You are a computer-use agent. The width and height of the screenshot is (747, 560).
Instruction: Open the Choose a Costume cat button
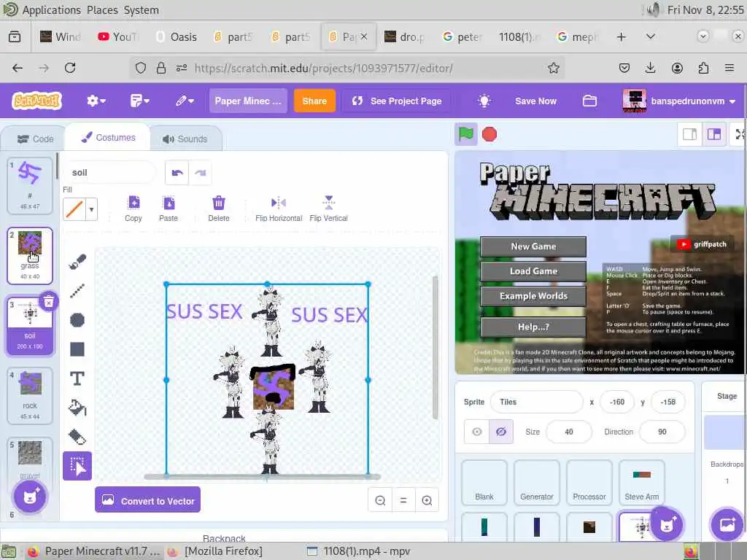[x=30, y=497]
